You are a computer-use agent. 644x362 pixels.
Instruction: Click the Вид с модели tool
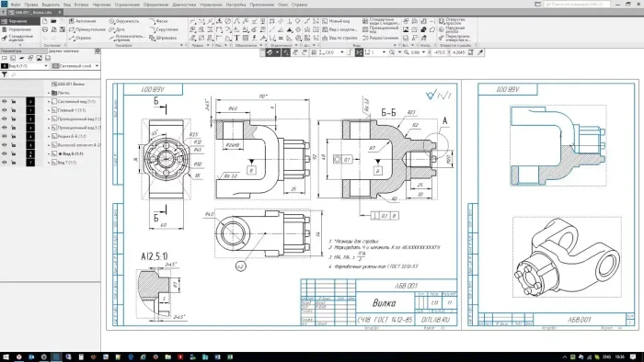pos(339,29)
